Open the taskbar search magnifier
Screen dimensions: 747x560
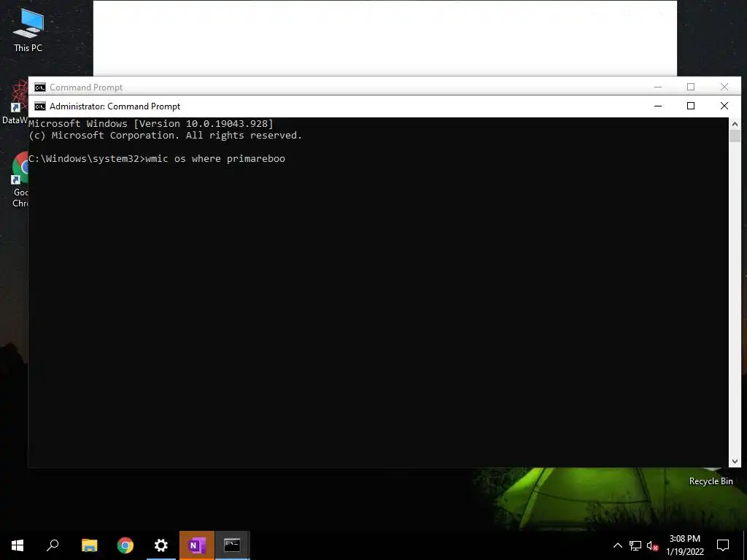pos(53,545)
